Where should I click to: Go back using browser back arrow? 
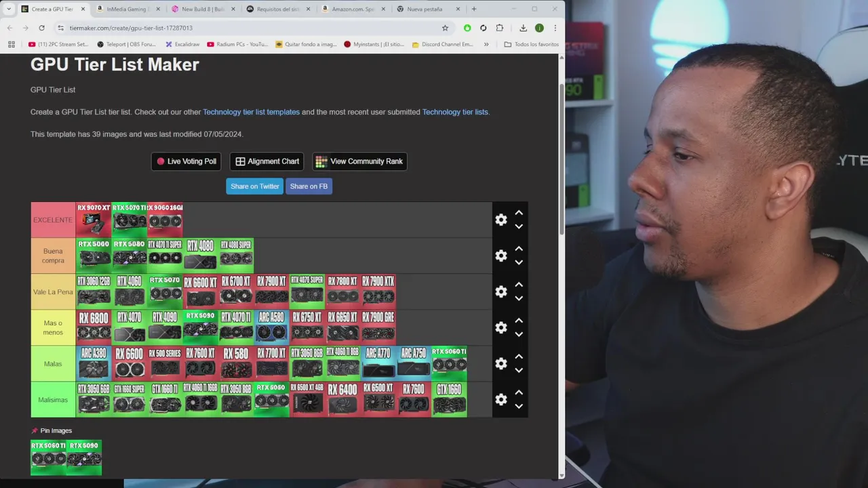pos(9,28)
